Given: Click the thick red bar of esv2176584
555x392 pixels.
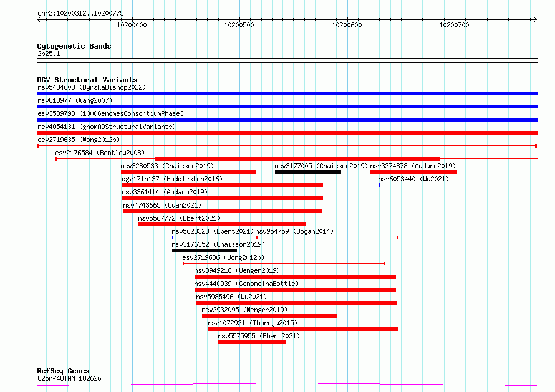Looking at the screenshot, I should pyautogui.click(x=297, y=159).
